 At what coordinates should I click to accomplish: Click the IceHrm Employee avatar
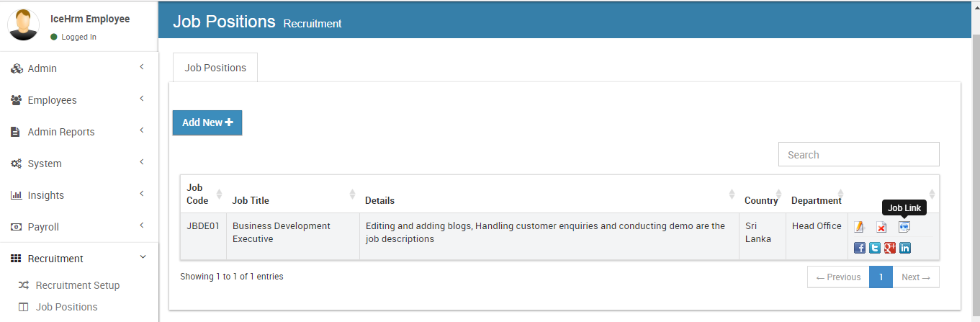tap(23, 25)
